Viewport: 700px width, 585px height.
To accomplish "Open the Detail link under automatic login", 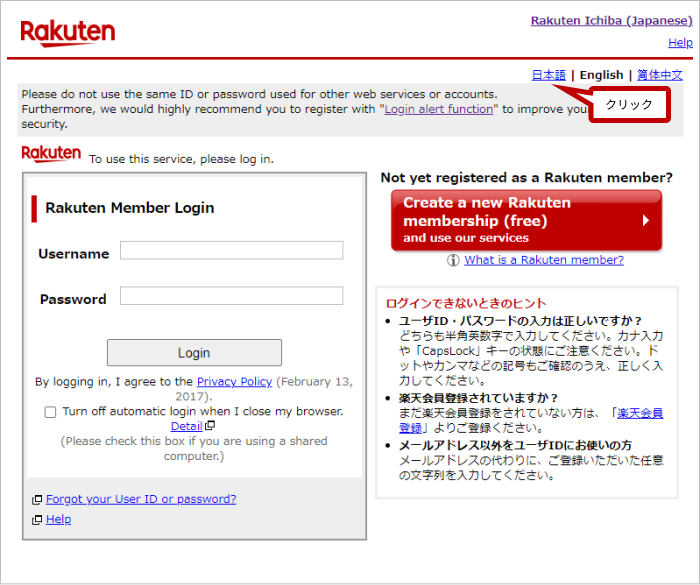I will click(187, 426).
